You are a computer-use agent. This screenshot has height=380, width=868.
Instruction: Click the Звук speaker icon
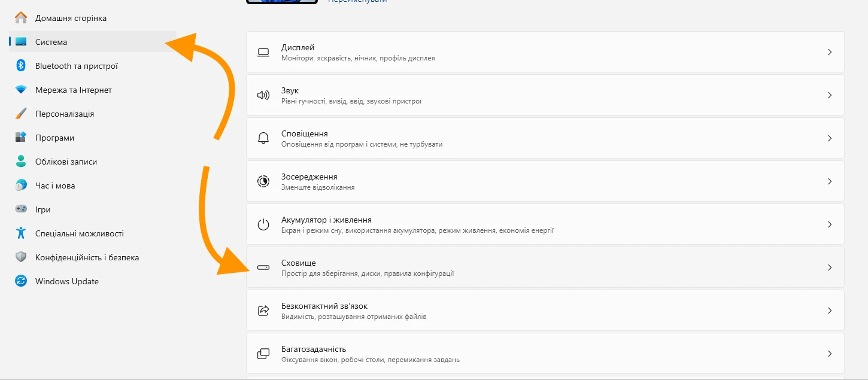click(263, 95)
